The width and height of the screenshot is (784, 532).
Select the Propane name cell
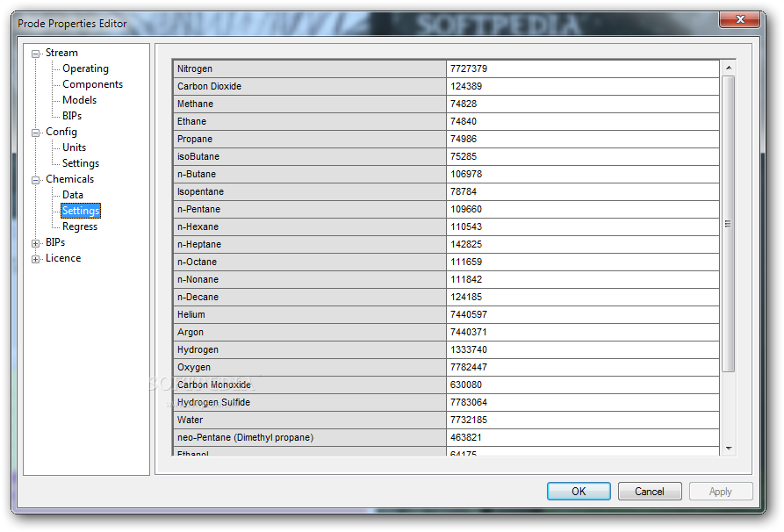310,139
